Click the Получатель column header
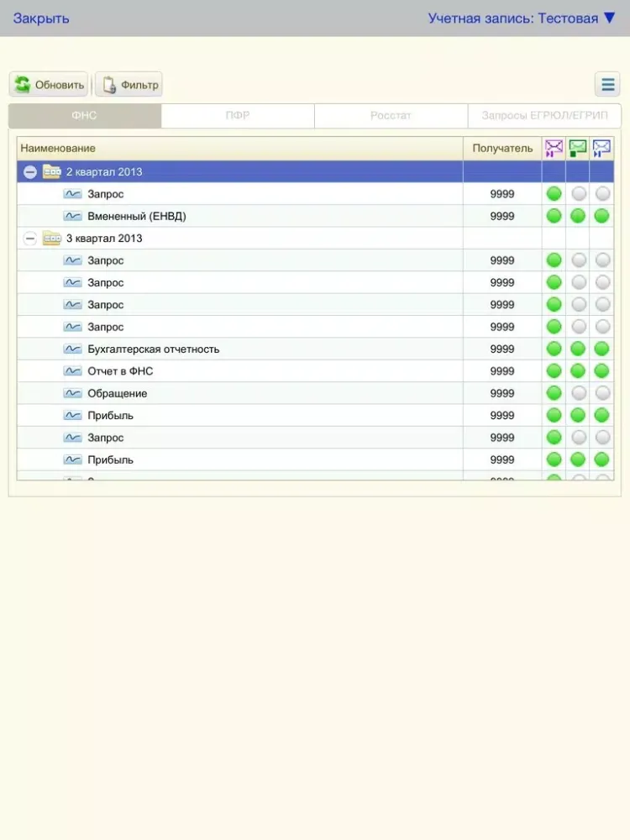The image size is (630, 840). coord(502,149)
